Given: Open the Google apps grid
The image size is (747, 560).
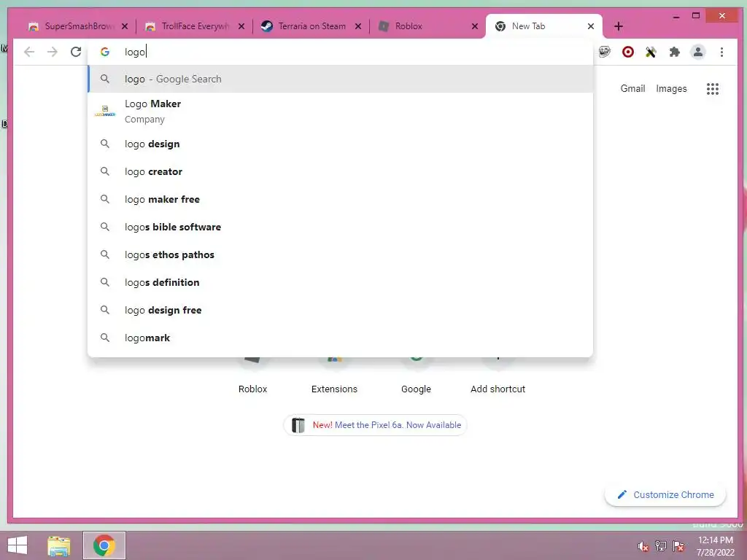Looking at the screenshot, I should coord(713,88).
